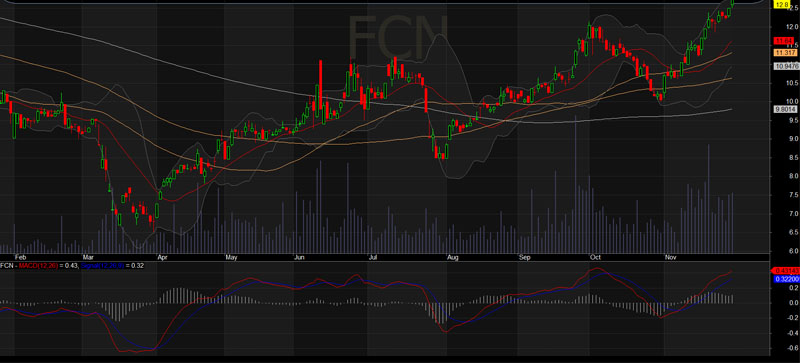
Task: Click the Aug label on the time axis
Action: [453, 258]
